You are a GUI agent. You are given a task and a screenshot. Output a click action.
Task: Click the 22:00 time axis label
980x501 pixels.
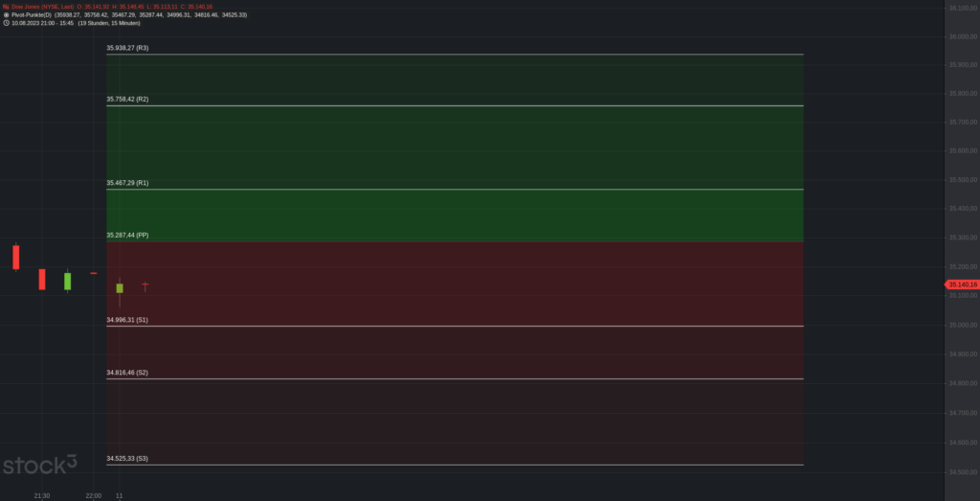click(93, 496)
